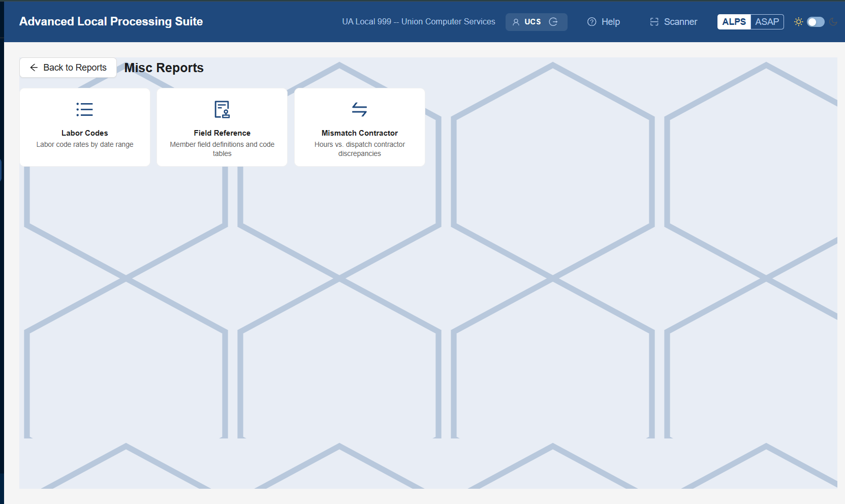Open the Labor Codes list icon
Screen dimensions: 845x504
coord(84,109)
